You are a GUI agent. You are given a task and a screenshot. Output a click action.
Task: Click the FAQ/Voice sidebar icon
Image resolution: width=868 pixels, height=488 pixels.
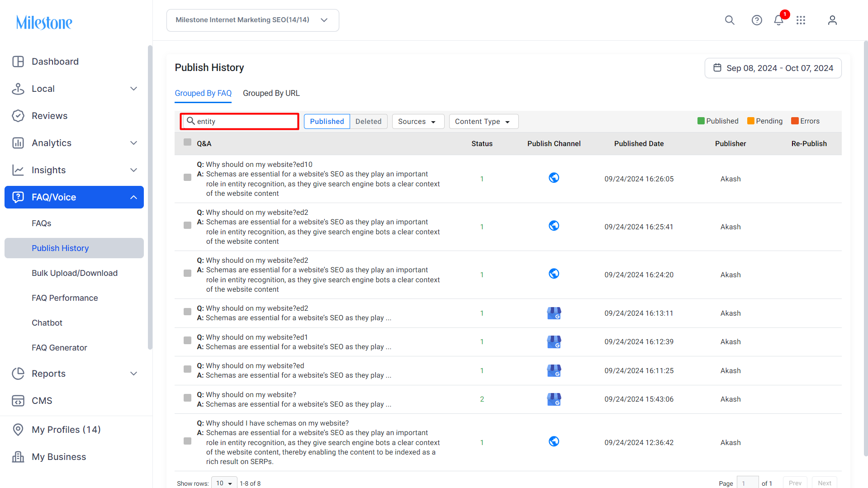pyautogui.click(x=18, y=197)
